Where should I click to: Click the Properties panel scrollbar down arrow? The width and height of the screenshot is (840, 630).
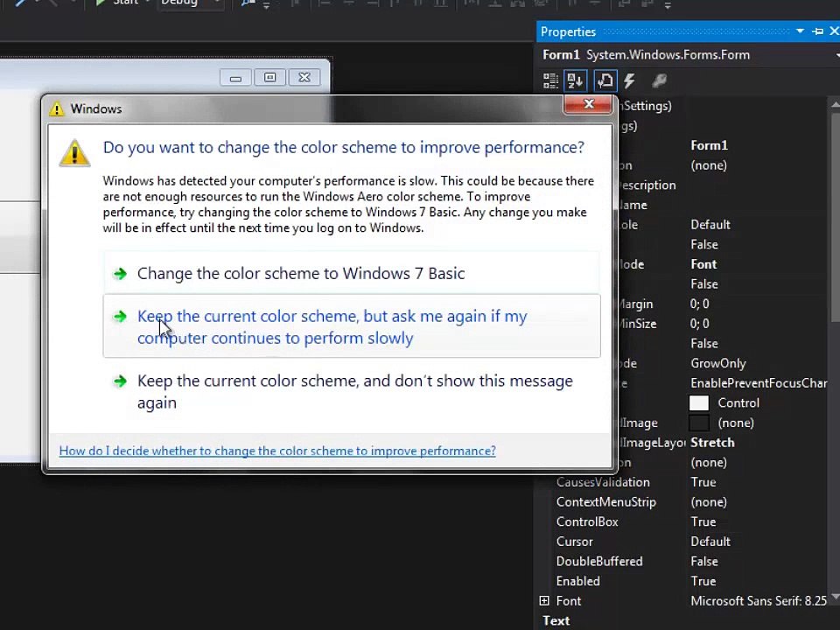coord(835,597)
